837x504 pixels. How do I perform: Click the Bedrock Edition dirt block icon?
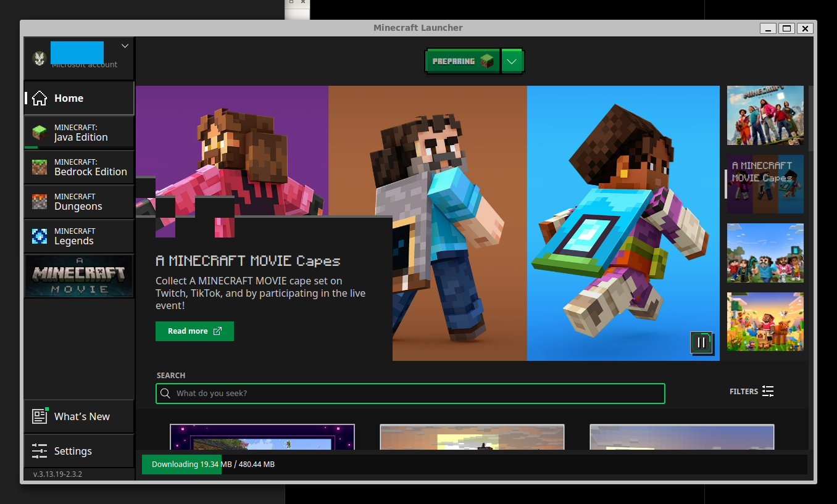(40, 167)
